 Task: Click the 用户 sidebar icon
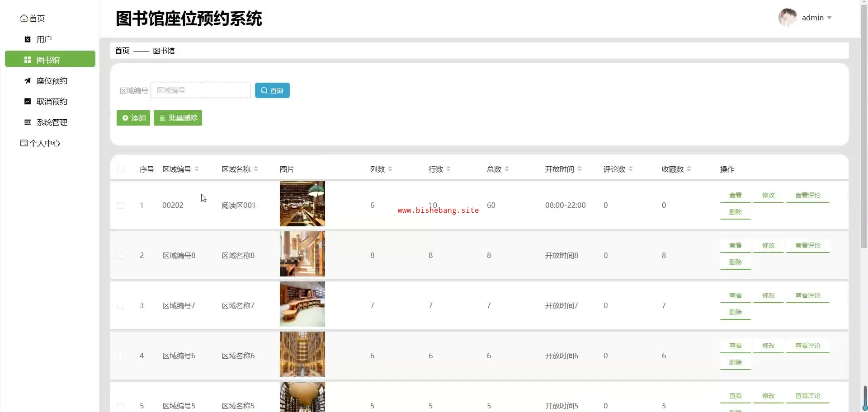(28, 39)
